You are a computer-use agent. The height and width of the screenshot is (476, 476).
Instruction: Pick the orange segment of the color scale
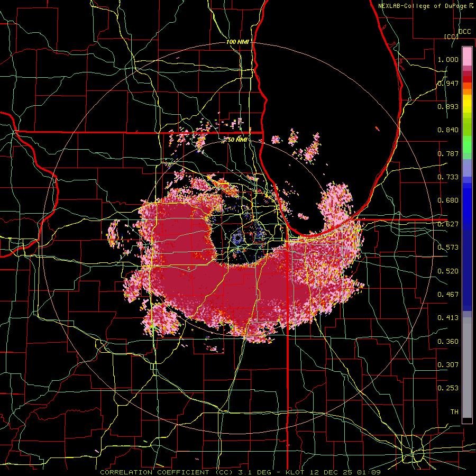(x=467, y=91)
